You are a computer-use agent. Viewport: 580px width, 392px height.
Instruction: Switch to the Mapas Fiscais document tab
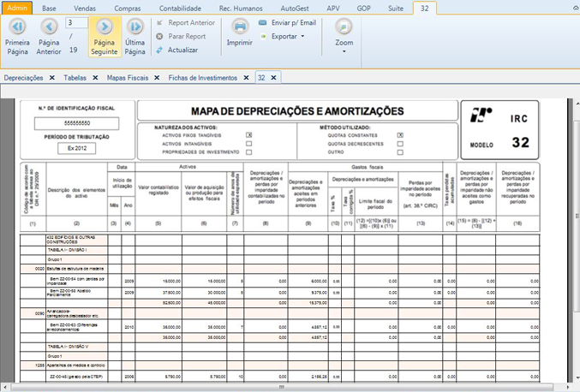pos(127,77)
